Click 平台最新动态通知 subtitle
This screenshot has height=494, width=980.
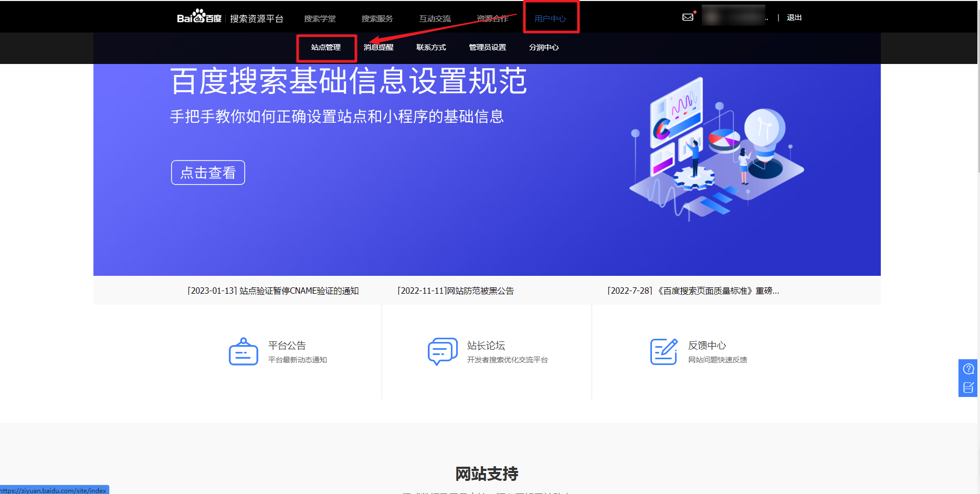pyautogui.click(x=298, y=360)
